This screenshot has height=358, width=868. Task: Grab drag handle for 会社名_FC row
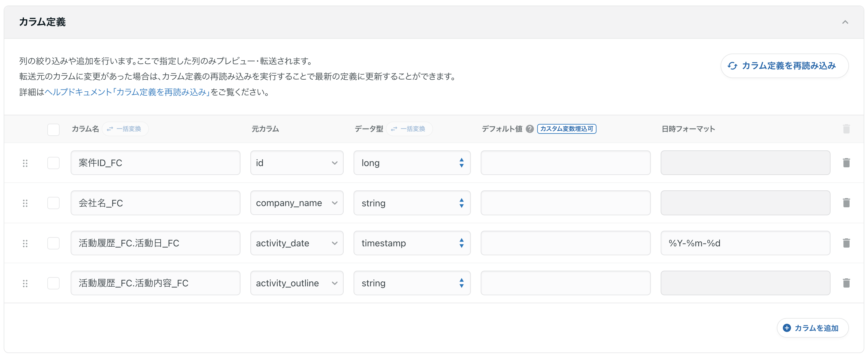(25, 203)
